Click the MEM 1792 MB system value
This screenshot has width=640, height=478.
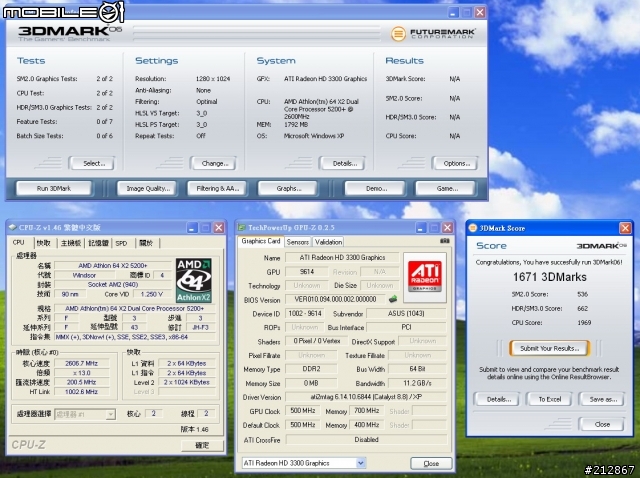296,125
